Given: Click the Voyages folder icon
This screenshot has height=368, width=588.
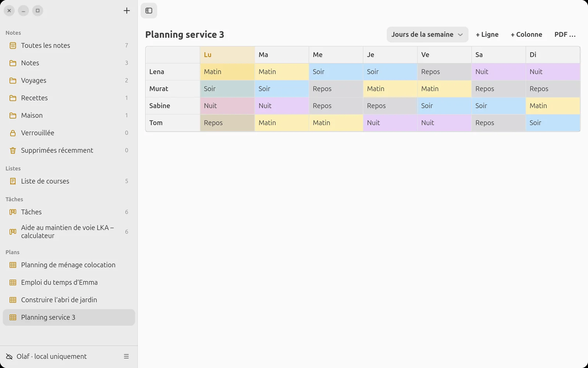Looking at the screenshot, I should (13, 81).
